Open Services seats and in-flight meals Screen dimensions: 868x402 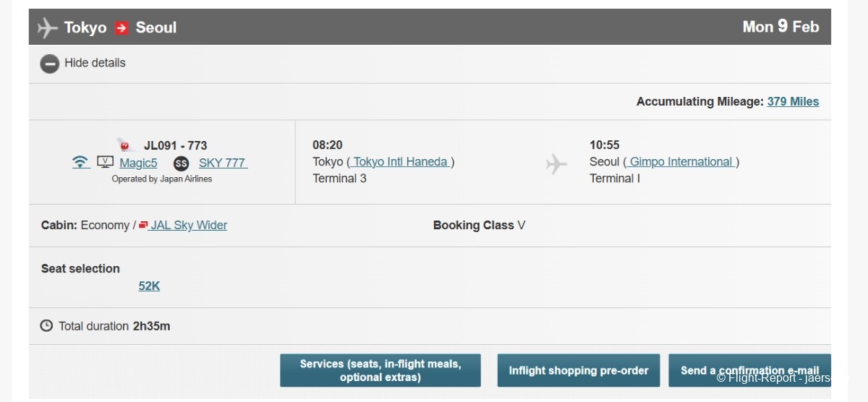(380, 370)
